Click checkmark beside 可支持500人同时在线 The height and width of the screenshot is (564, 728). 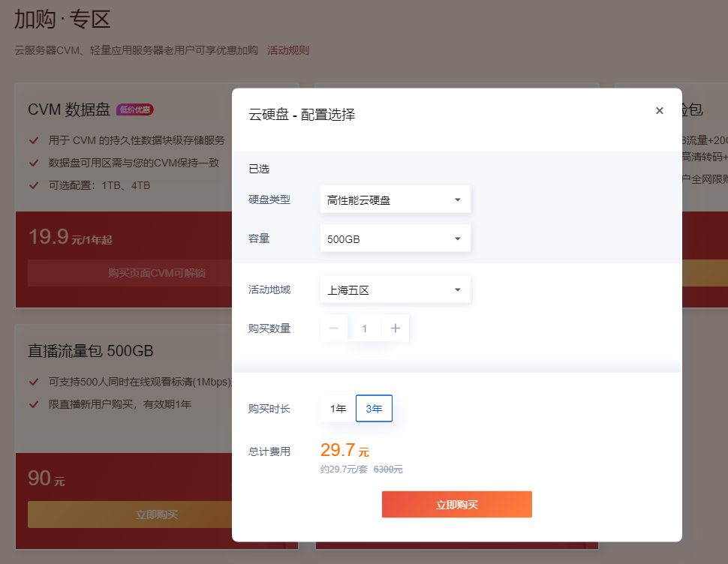coord(34,382)
